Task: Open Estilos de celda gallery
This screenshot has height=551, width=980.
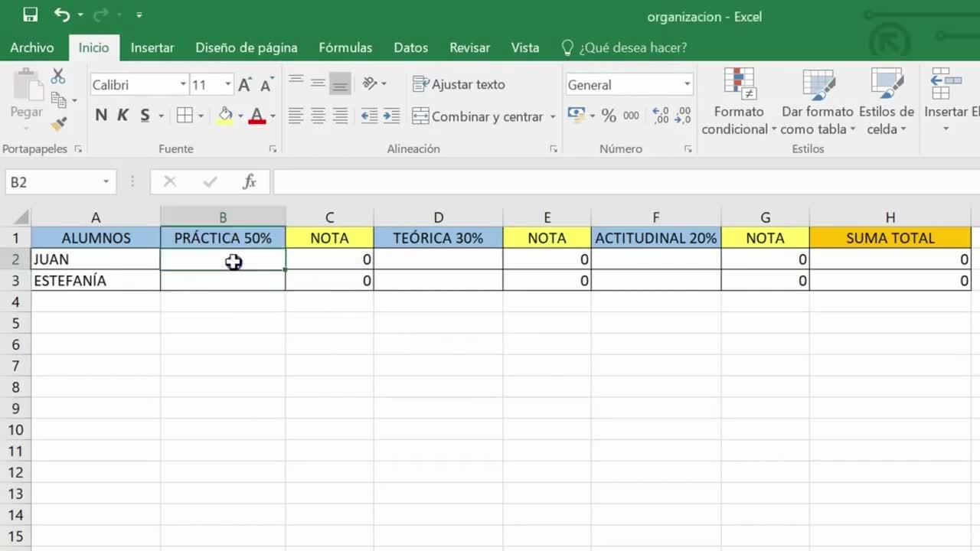Action: pyautogui.click(x=887, y=103)
